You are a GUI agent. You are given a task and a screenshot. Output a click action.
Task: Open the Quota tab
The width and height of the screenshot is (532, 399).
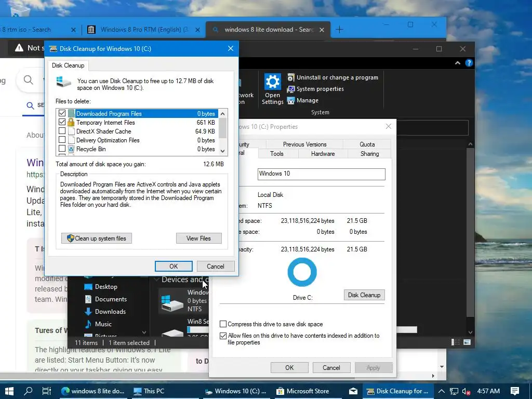(x=367, y=144)
